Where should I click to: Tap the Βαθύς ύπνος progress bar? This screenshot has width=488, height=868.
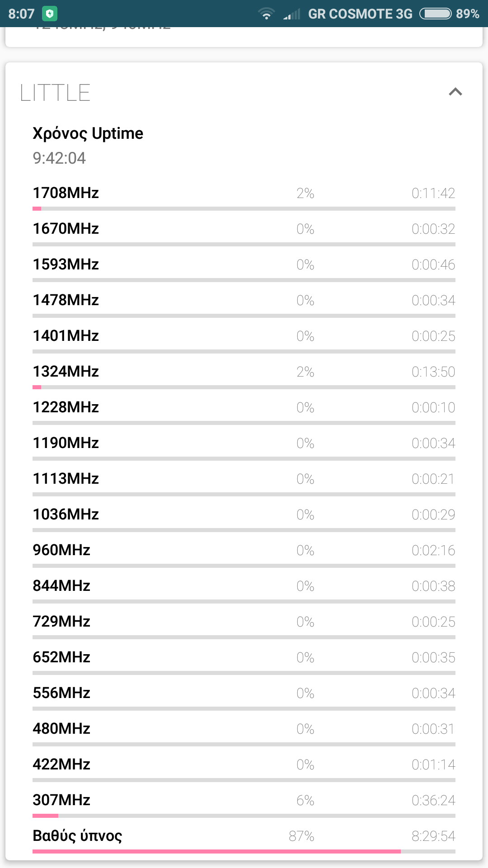(x=244, y=851)
